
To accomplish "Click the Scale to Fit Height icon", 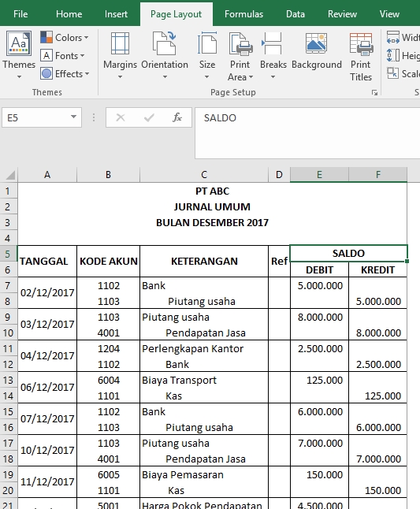I will [392, 55].
